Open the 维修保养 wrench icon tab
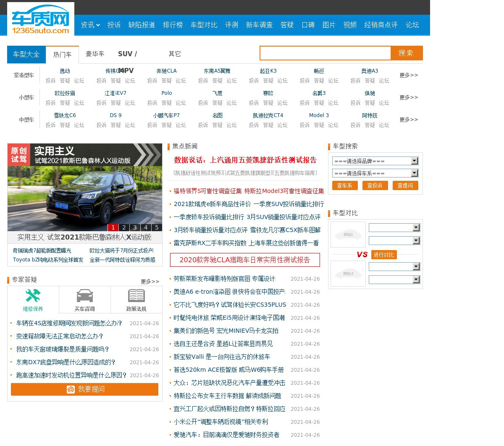 pyautogui.click(x=33, y=300)
